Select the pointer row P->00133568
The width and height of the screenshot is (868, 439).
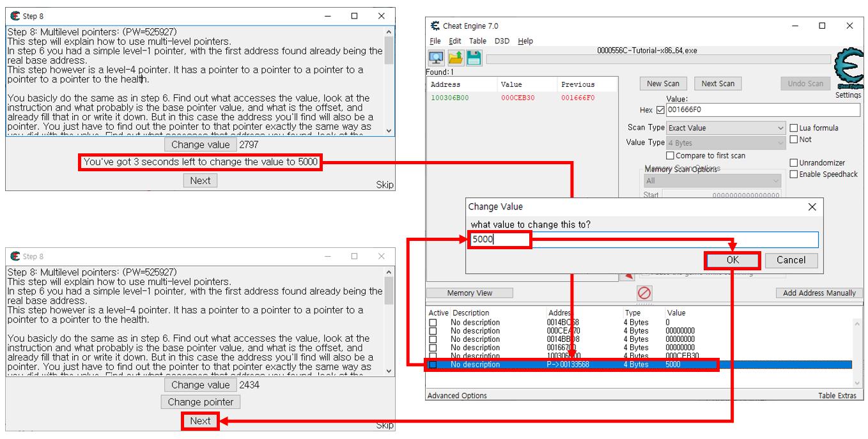tap(639, 365)
